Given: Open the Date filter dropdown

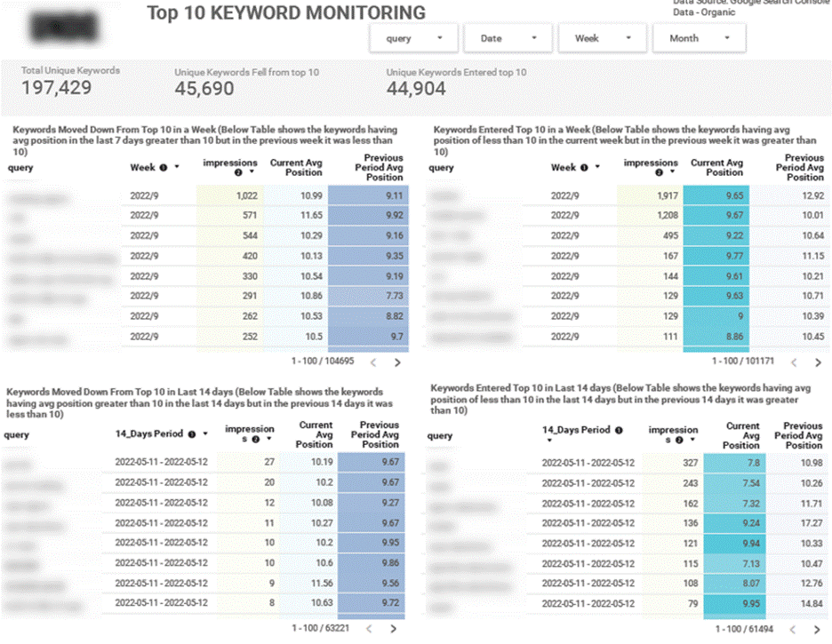Looking at the screenshot, I should pyautogui.click(x=509, y=38).
